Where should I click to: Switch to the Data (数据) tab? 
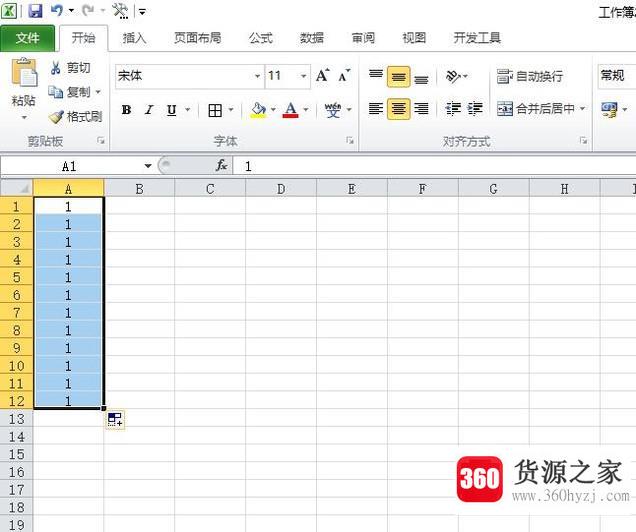coord(312,38)
